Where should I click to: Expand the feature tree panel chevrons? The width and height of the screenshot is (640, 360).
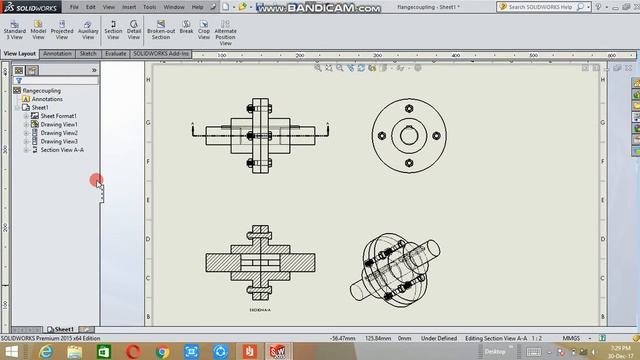click(x=94, y=70)
